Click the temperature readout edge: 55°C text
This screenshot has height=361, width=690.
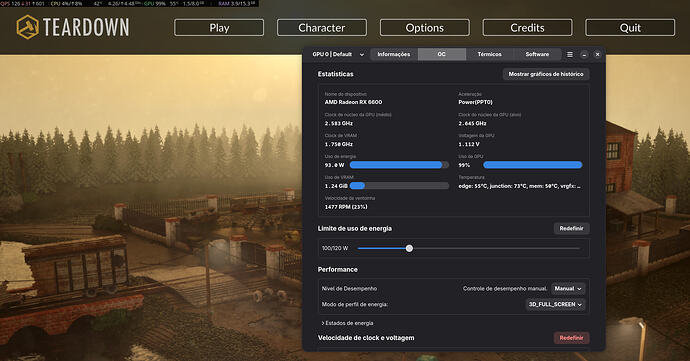pos(519,186)
